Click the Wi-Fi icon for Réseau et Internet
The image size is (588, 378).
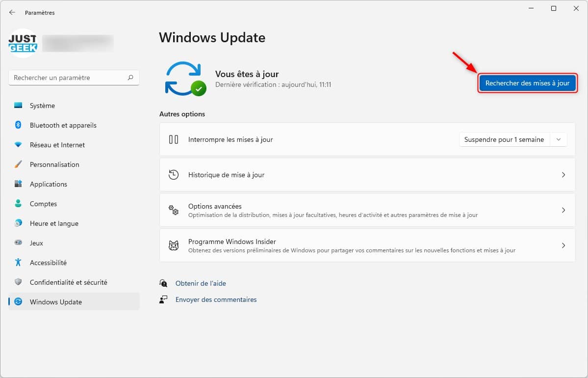(18, 144)
